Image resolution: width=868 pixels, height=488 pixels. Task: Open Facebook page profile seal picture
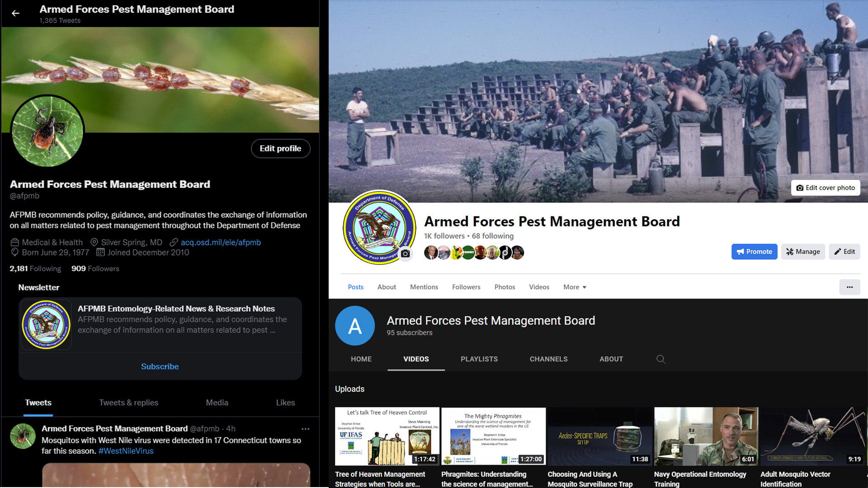tap(379, 227)
